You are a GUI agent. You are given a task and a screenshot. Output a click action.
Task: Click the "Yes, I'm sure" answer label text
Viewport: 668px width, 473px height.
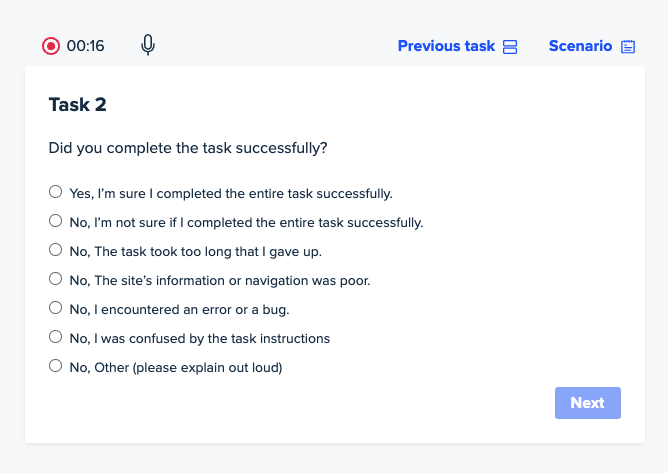(x=231, y=193)
